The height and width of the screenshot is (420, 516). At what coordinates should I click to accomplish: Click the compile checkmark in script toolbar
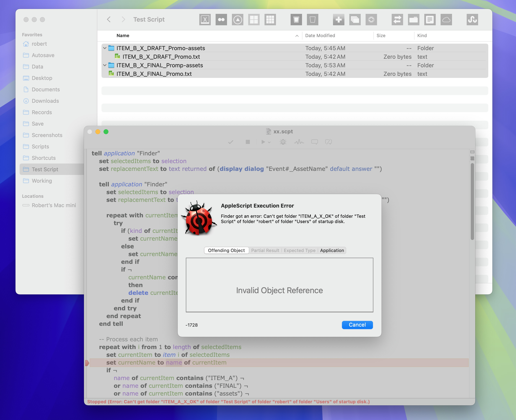click(x=231, y=142)
